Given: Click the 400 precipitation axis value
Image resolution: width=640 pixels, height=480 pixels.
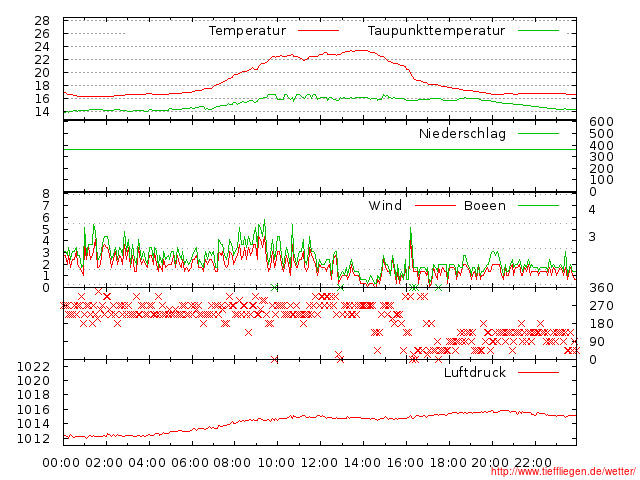Looking at the screenshot, I should (x=601, y=145).
